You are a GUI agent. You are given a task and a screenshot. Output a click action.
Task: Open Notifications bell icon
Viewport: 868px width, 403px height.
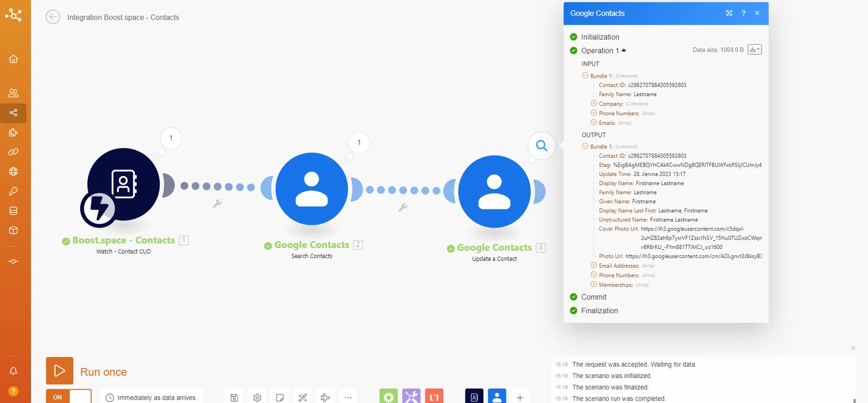pyautogui.click(x=14, y=371)
